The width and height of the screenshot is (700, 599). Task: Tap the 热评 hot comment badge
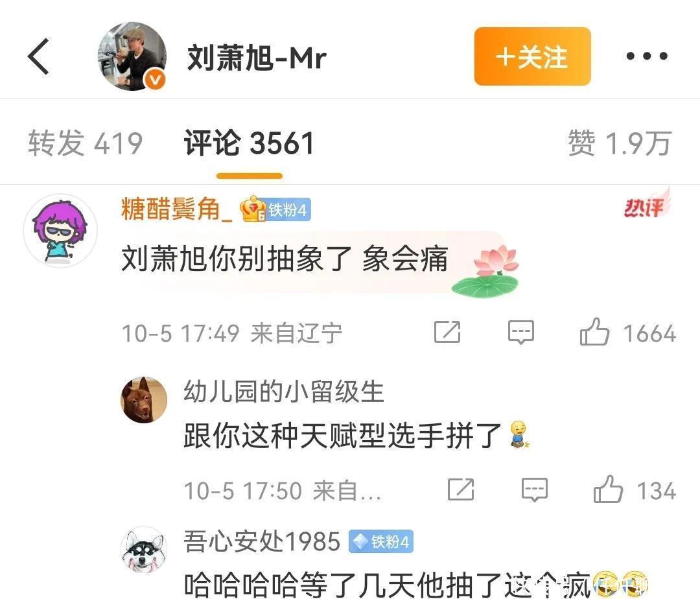coord(646,206)
